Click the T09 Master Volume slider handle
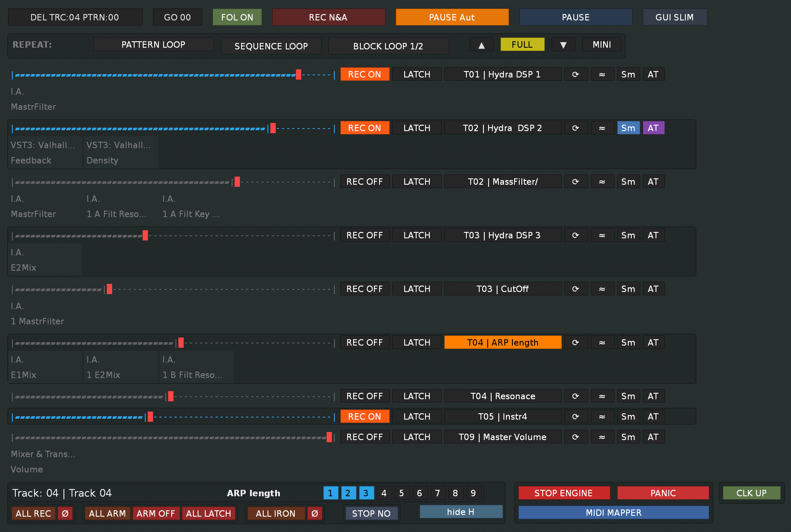This screenshot has width=791, height=532. point(329,437)
